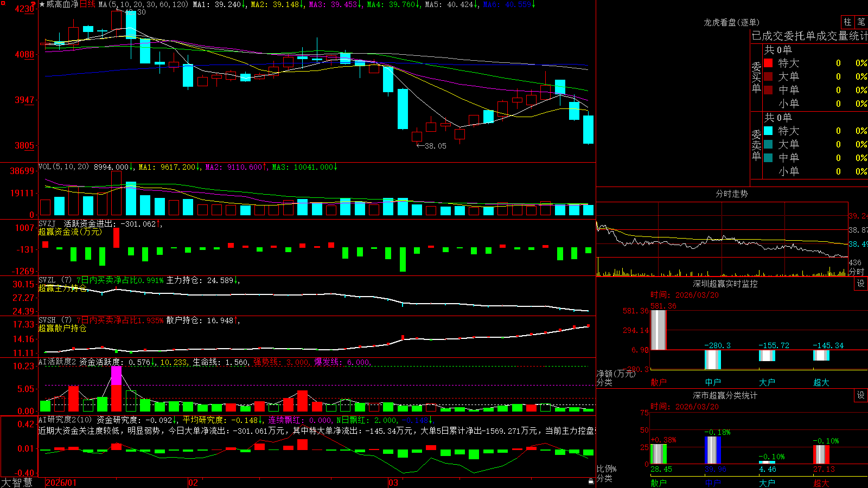Click the AI研究度2(10) indicator label
Image resolution: width=868 pixels, height=488 pixels.
[65, 420]
